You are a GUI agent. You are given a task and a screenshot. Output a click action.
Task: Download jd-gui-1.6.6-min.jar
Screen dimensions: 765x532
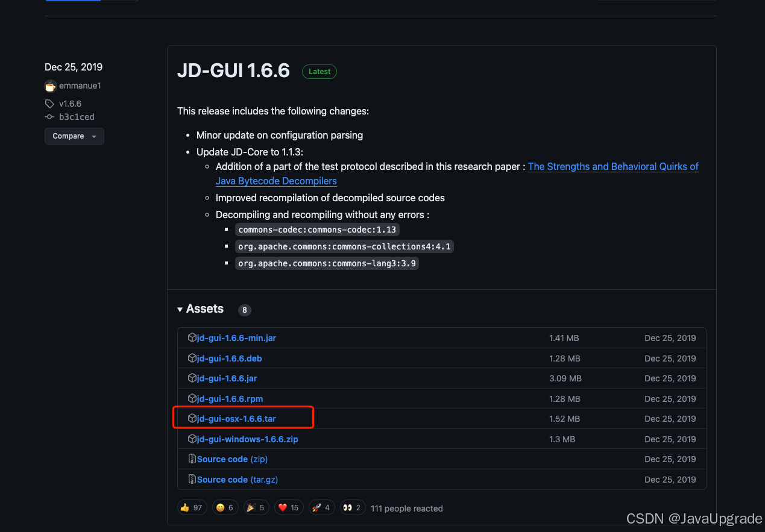(x=236, y=338)
